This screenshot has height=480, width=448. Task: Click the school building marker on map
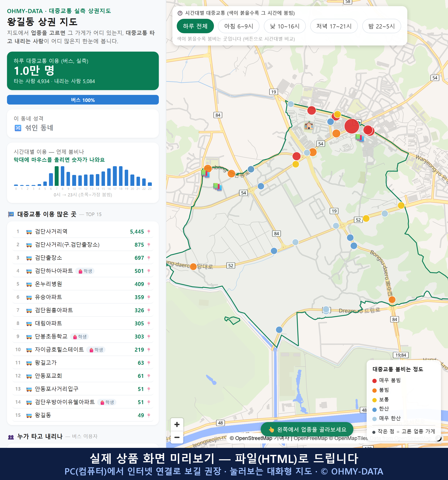309,125
